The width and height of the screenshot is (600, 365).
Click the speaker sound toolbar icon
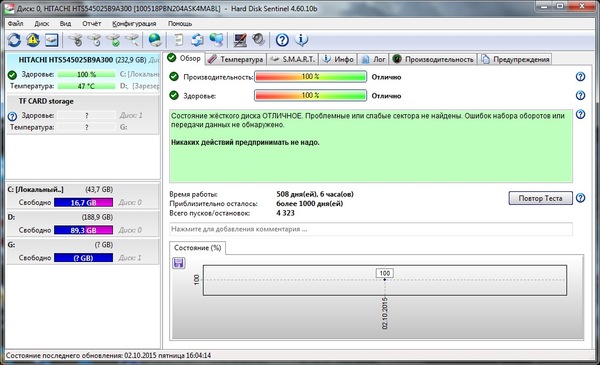point(259,40)
